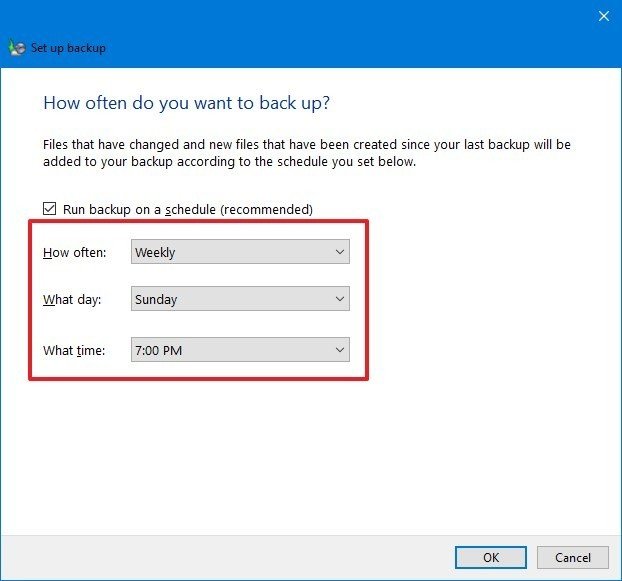This screenshot has height=581, width=622.
Task: Click the chevron arrow beside Weekly
Action: tap(340, 252)
